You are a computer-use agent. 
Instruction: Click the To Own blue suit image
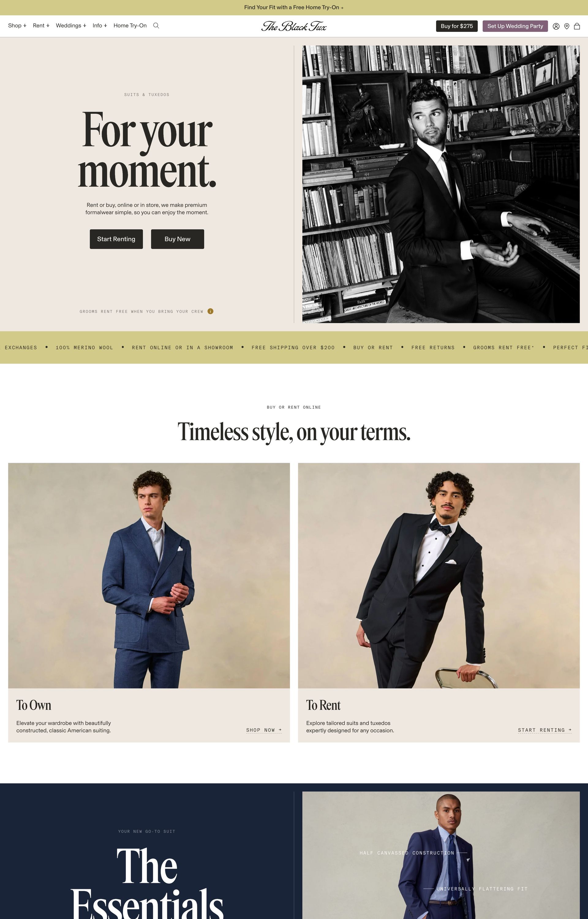coord(149,575)
